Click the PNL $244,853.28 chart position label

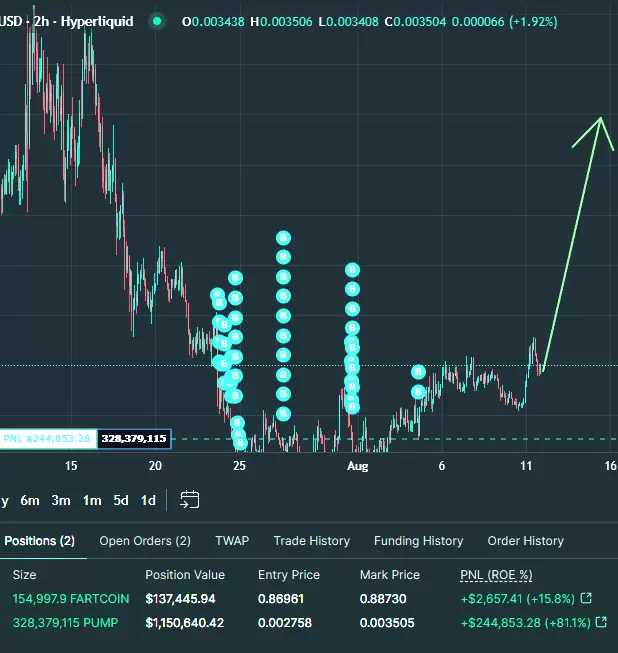48,439
